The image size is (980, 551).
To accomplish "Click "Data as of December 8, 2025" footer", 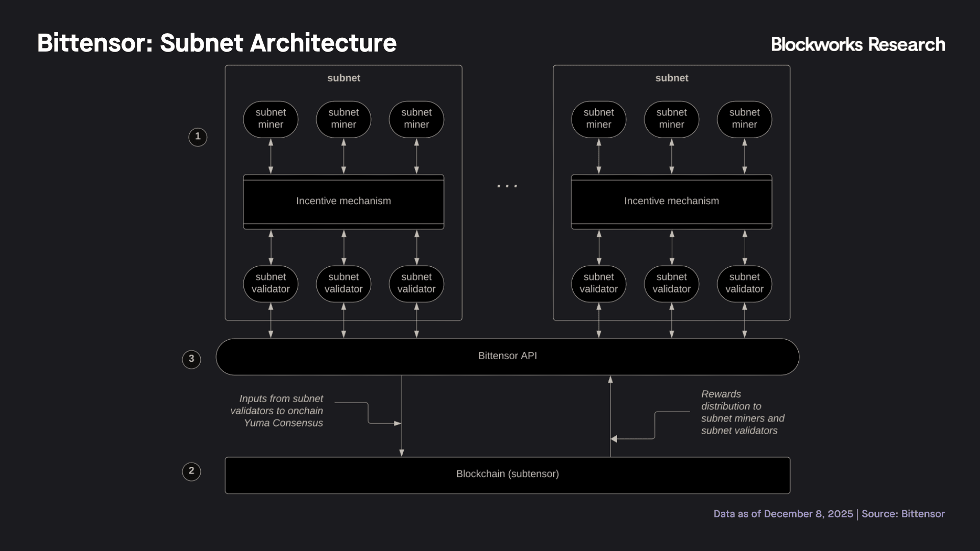I will click(x=783, y=514).
